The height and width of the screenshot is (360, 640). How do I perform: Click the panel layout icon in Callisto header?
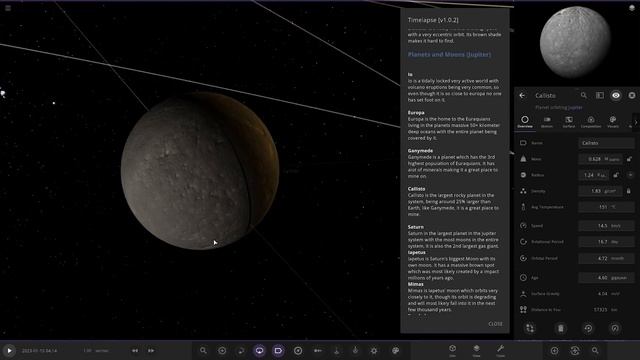[x=600, y=95]
